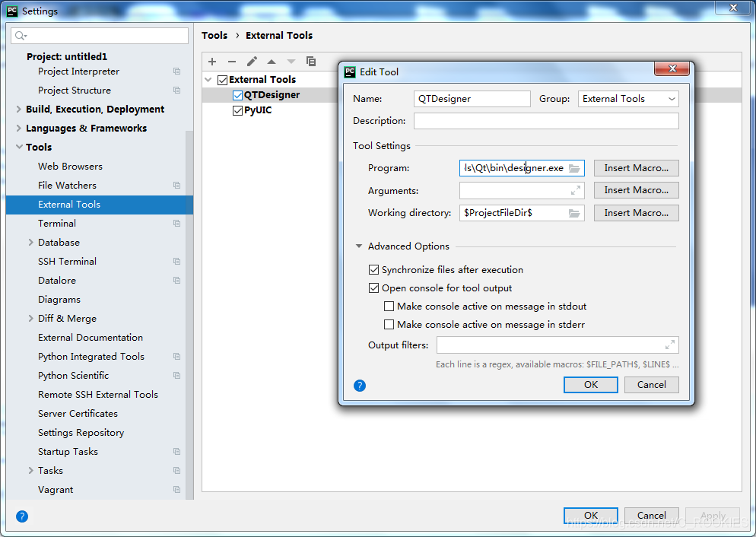The height and width of the screenshot is (537, 756).
Task: Copy tool with the copy icon
Action: click(311, 61)
